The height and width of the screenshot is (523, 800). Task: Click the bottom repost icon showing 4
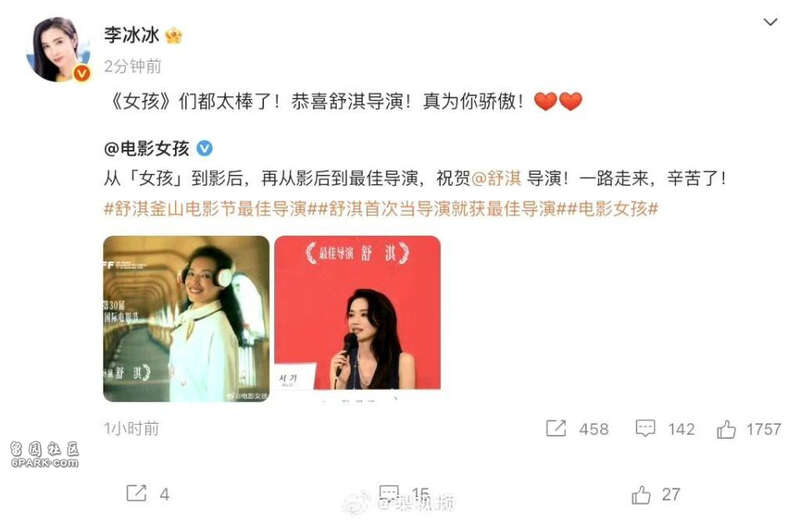click(136, 493)
